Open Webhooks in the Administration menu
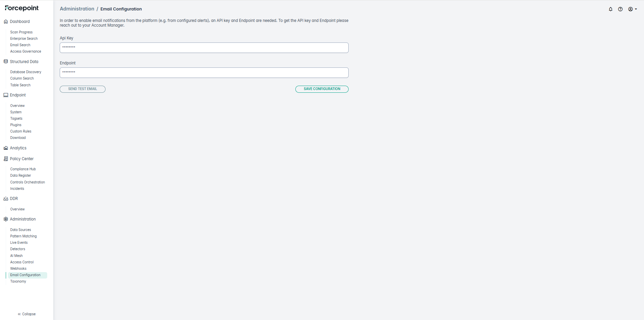Screen dimensions: 644x320 click(x=18, y=269)
